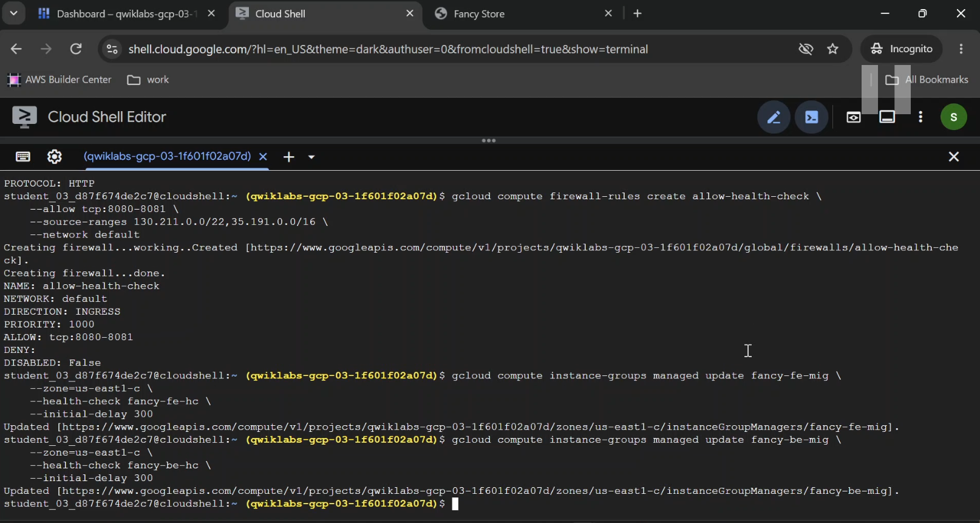Click the Incognito indicator button
The height and width of the screenshot is (523, 980).
point(902,49)
